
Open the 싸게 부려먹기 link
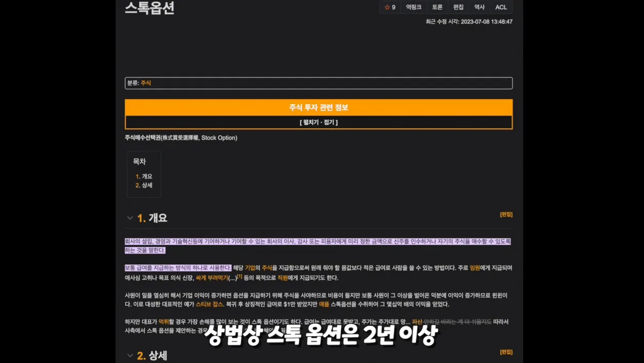tap(212, 278)
